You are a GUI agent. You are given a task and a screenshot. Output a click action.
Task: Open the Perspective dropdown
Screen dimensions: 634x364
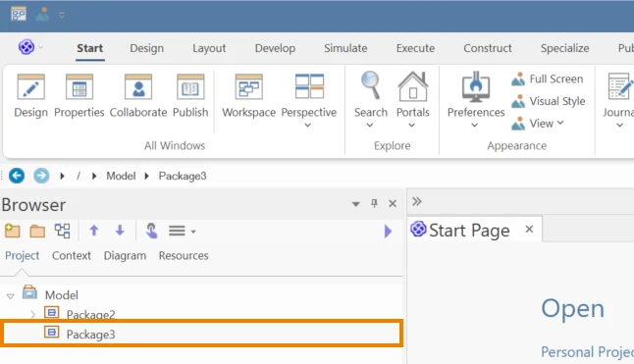tap(308, 125)
